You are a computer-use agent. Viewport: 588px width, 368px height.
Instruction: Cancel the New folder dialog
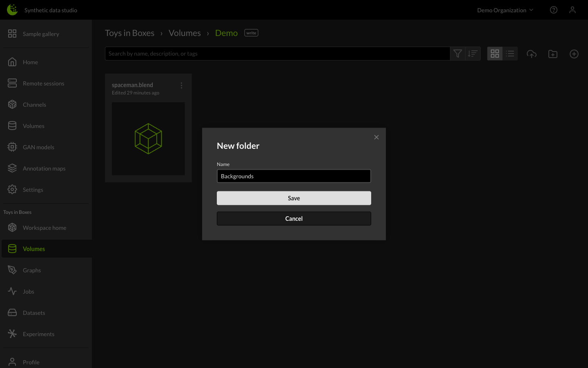294,218
